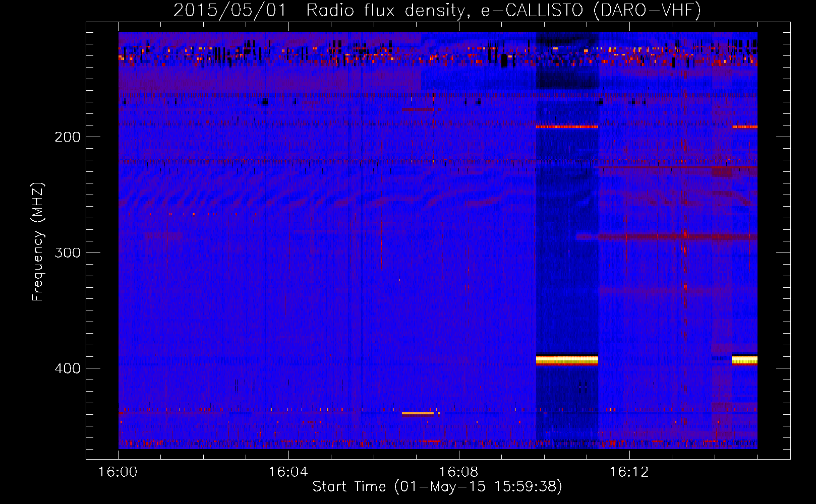Click the 'Start Time (01-May-15 15:59:38)' label
816x504 pixels.
click(x=437, y=486)
